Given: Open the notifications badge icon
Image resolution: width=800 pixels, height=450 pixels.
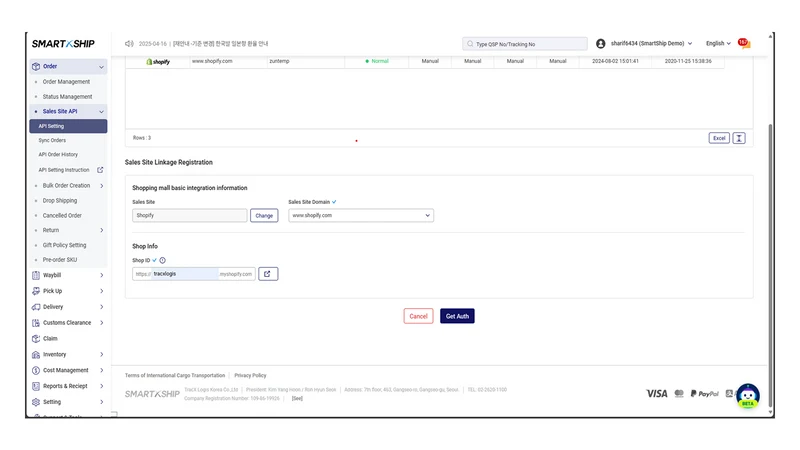Looking at the screenshot, I should (744, 43).
